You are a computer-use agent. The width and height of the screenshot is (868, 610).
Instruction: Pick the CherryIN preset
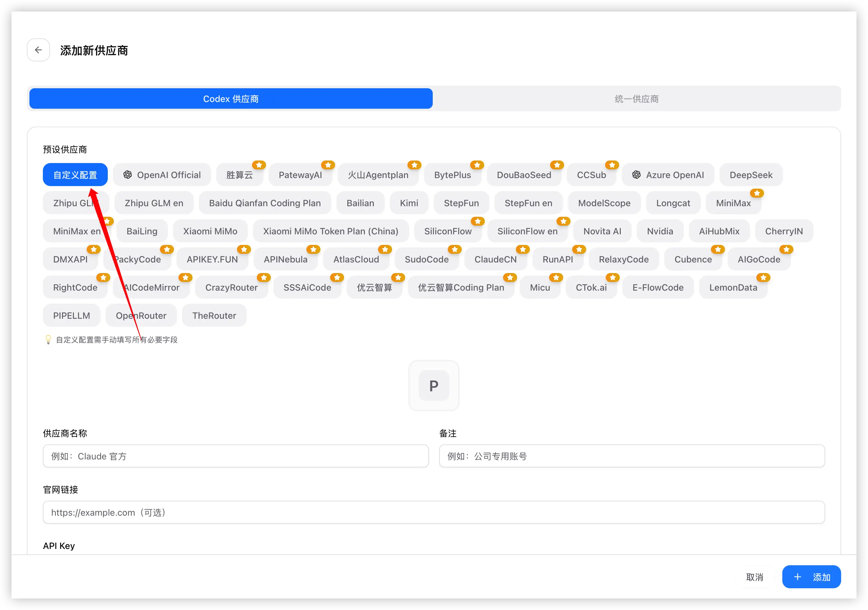click(784, 231)
